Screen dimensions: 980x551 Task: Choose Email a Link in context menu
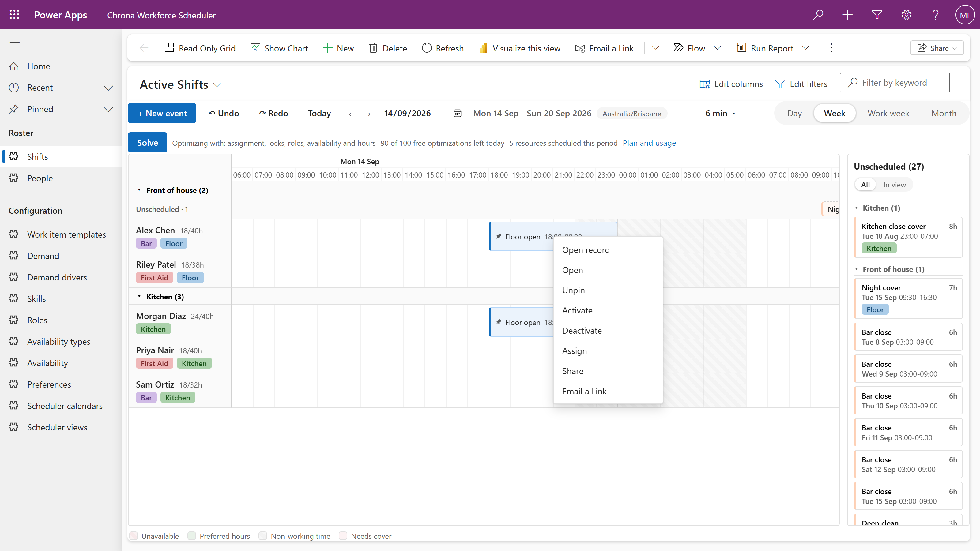click(608, 391)
